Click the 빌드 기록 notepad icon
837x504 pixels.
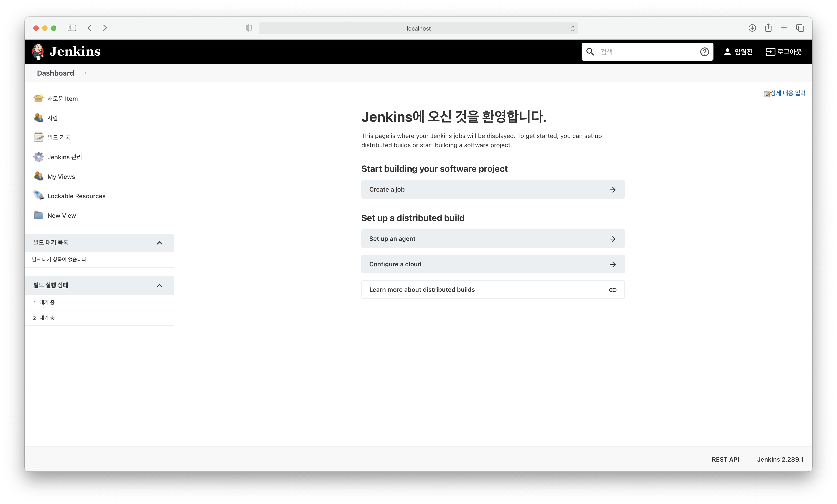(38, 137)
